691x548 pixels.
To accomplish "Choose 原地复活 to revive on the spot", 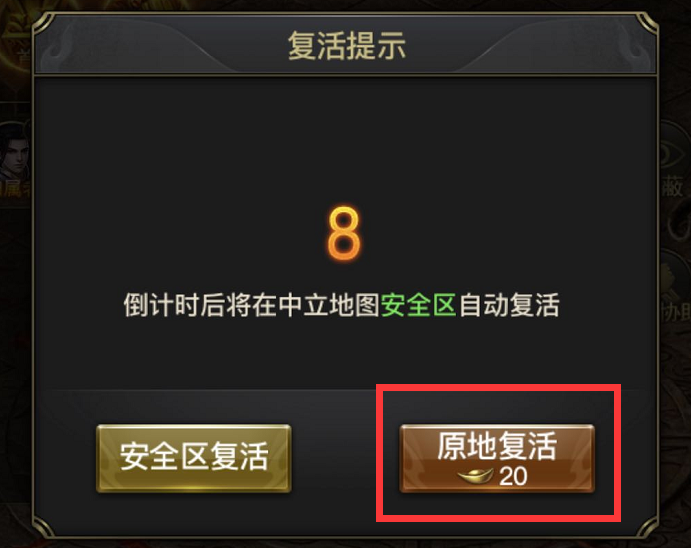I will [497, 458].
